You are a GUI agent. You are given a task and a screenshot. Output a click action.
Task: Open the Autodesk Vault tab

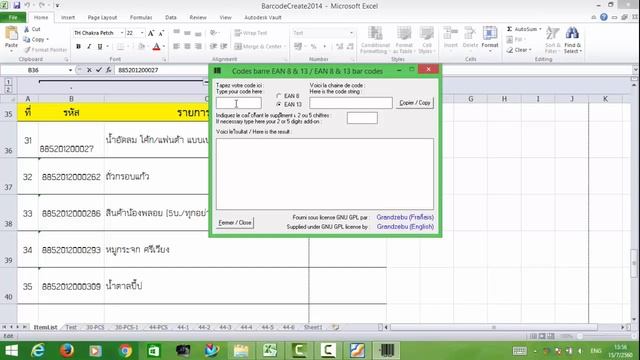tap(263, 18)
